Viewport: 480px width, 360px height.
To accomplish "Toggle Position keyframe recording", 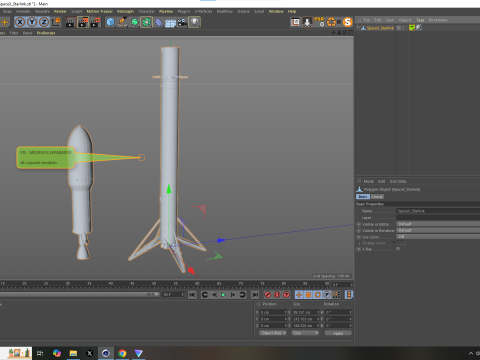I will [299, 295].
